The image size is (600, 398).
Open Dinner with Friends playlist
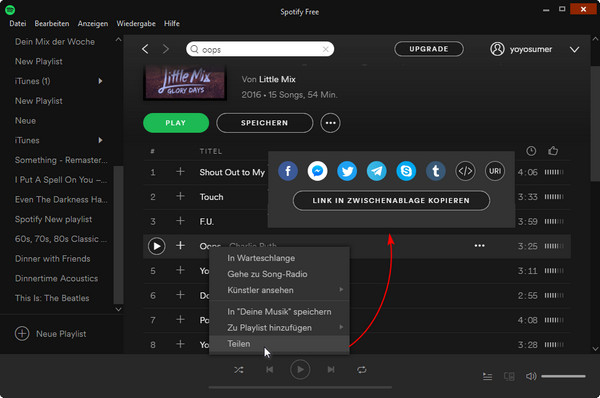[52, 259]
